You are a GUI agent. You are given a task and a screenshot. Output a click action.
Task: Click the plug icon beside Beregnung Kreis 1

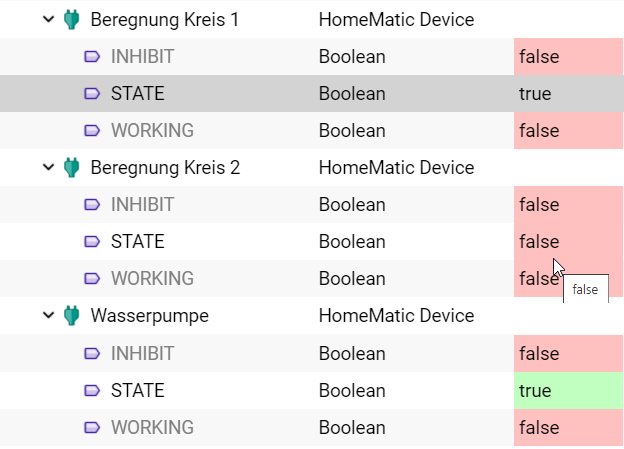click(70, 19)
